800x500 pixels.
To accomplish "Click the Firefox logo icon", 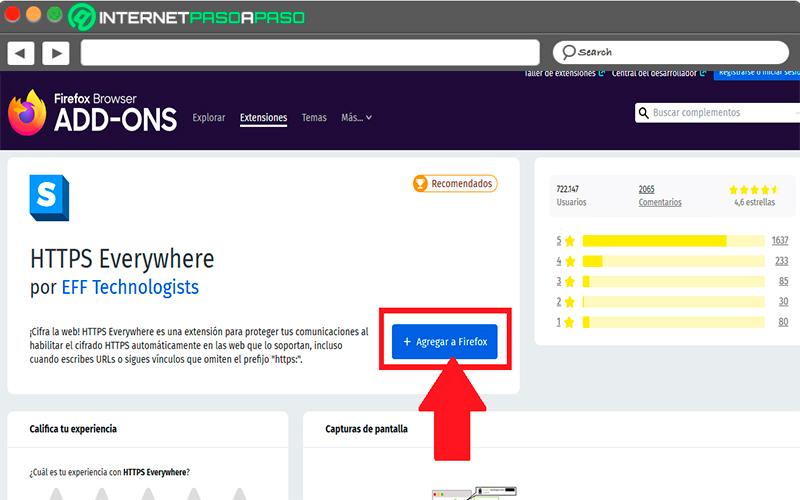I will (28, 113).
